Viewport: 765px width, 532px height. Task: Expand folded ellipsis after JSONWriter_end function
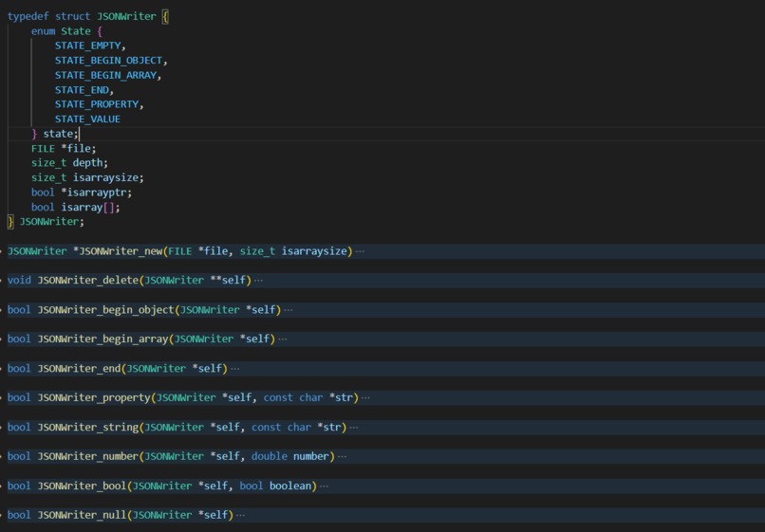(x=235, y=368)
